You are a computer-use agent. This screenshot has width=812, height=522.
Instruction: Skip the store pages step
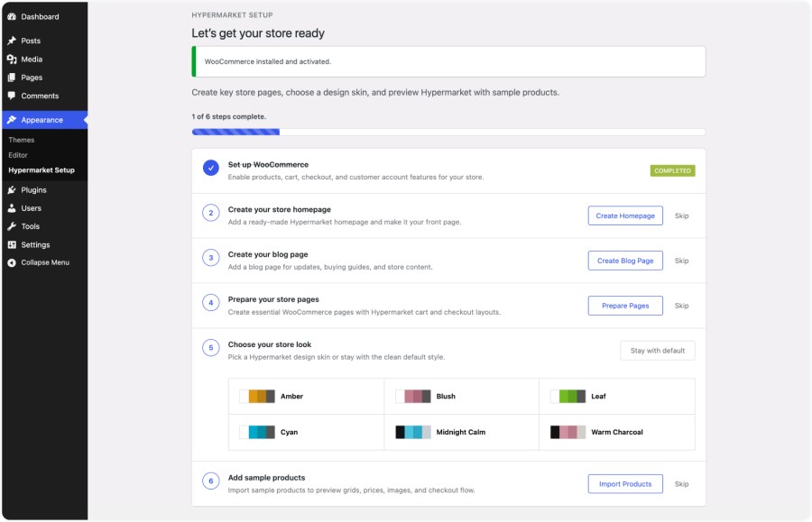point(681,306)
